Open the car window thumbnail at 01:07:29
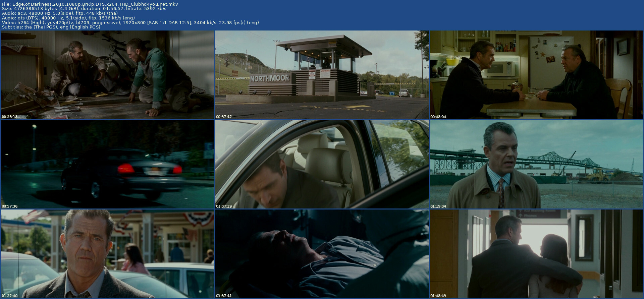Screen dimensions: 644x299 322,164
